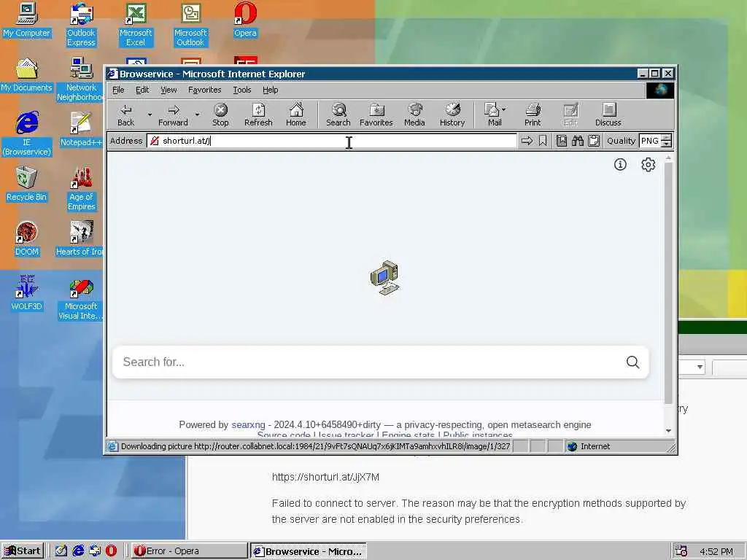
Task: Click the Forward toolbar button
Action: tap(174, 115)
